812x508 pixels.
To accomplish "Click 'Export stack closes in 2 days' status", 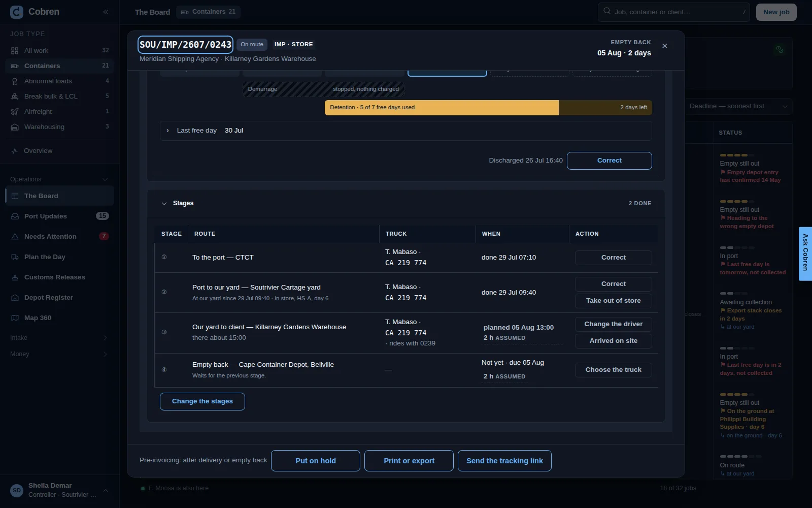I will [x=751, y=314].
